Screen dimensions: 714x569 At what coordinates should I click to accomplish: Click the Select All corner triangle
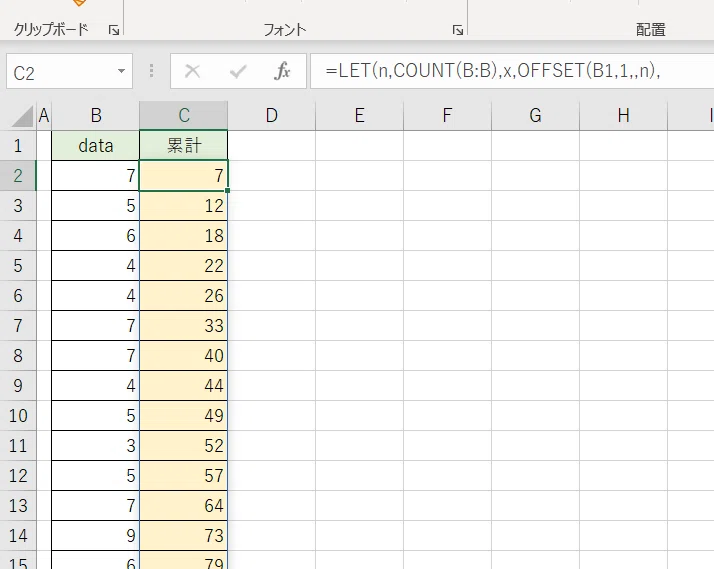click(x=22, y=116)
